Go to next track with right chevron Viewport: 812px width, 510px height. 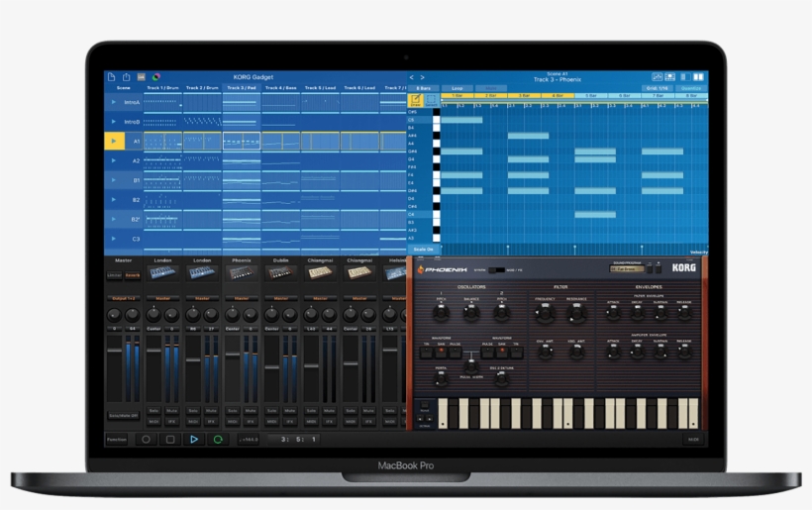click(x=423, y=77)
